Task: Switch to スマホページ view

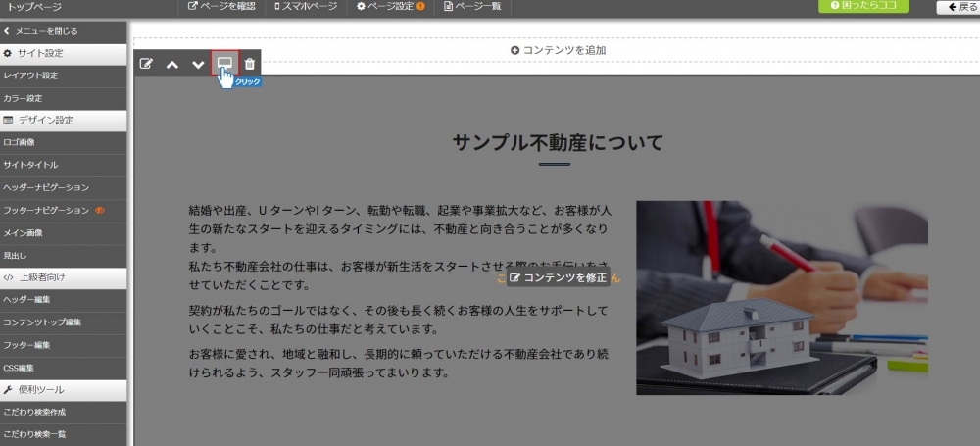Action: [x=305, y=7]
